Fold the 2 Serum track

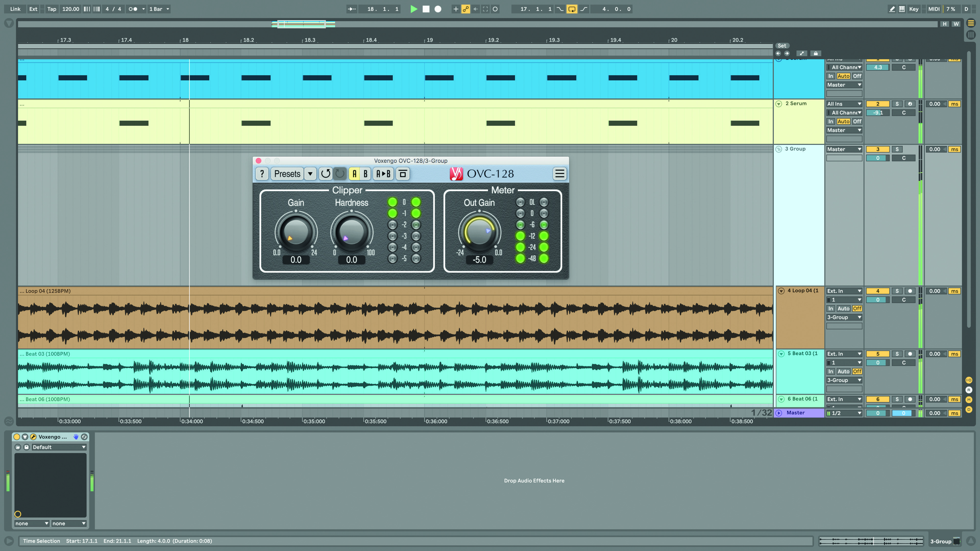(x=779, y=104)
